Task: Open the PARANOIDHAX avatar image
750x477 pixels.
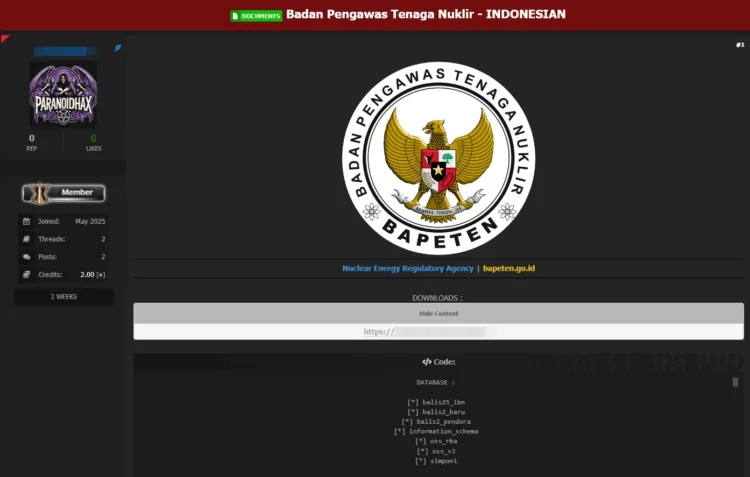Action: [x=63, y=94]
